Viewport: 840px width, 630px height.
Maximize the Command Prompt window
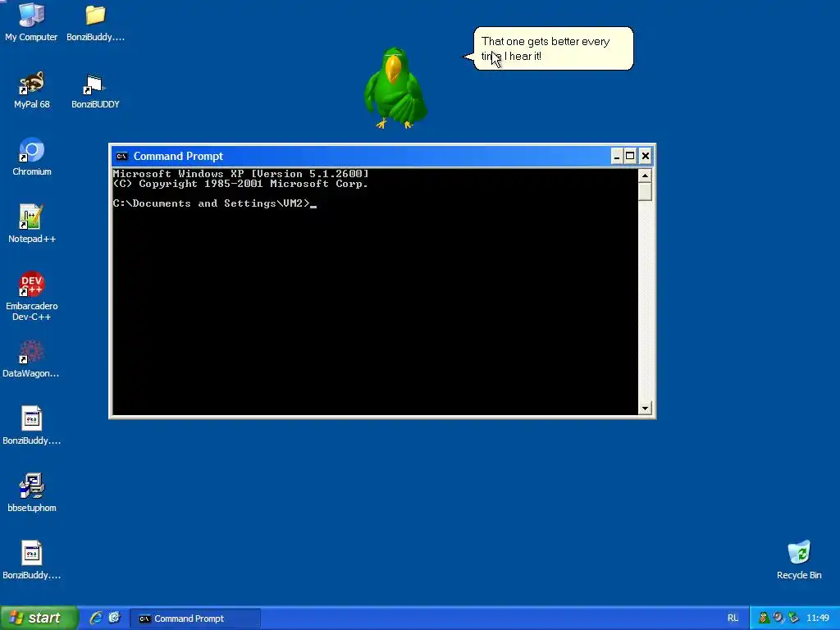click(631, 156)
